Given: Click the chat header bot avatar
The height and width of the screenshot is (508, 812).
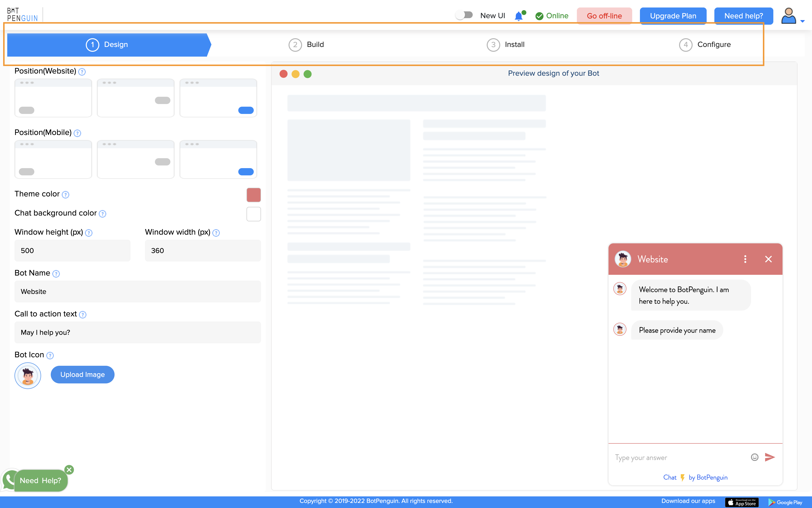Looking at the screenshot, I should pyautogui.click(x=623, y=259).
